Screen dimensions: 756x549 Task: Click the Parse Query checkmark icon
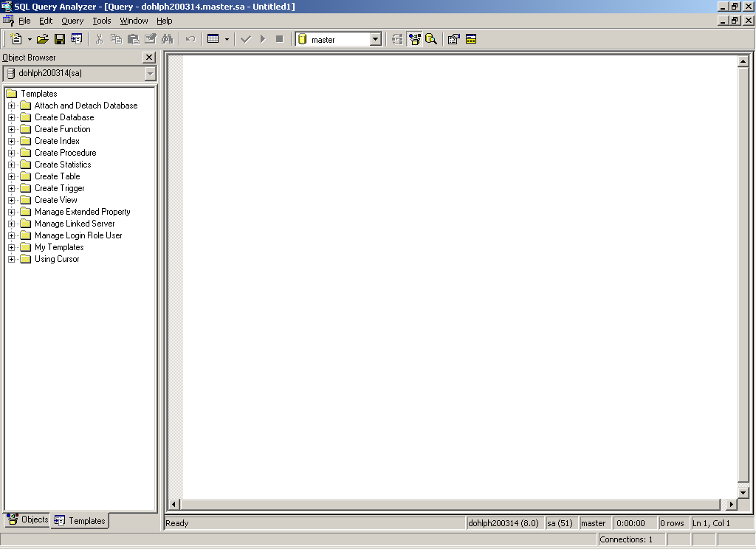click(x=246, y=39)
